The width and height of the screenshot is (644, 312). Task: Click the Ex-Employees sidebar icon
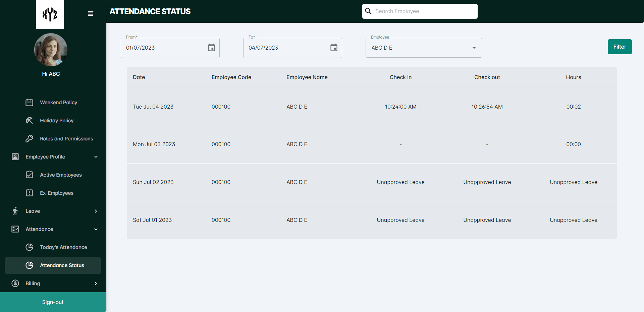[x=30, y=193]
